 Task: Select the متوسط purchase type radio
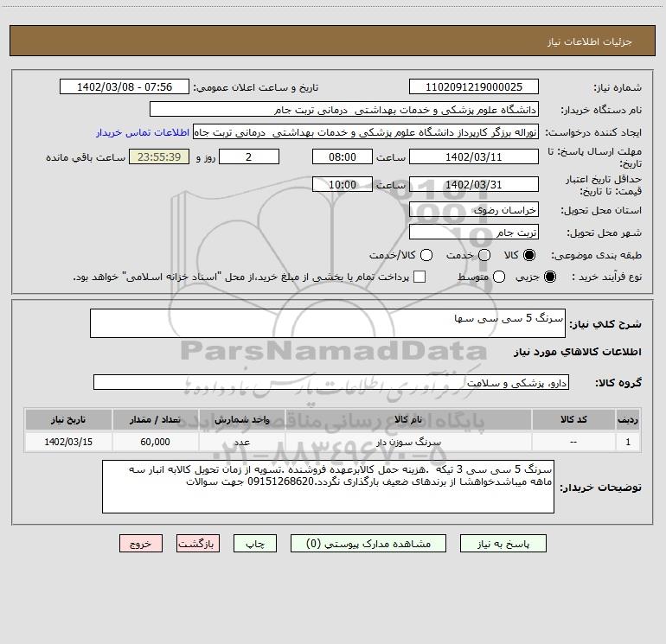click(x=499, y=277)
